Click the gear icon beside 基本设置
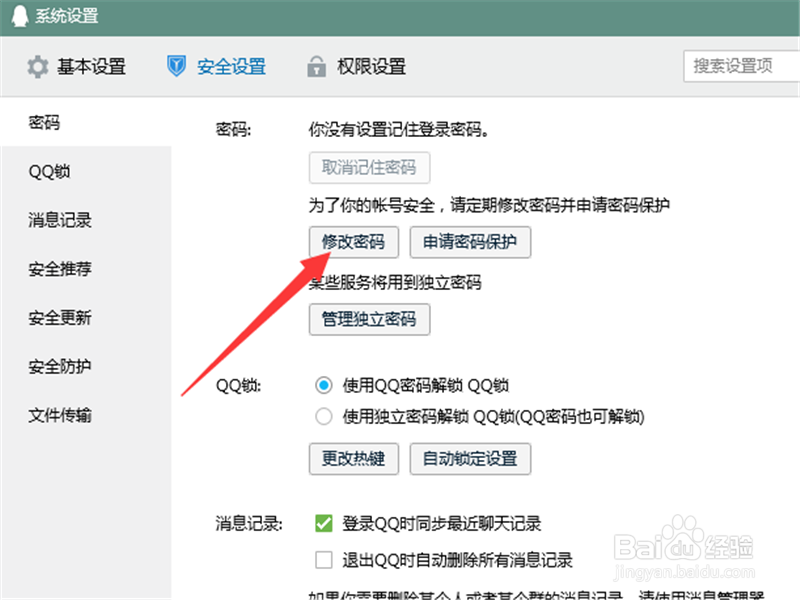Viewport: 800px width, 600px height. [x=37, y=66]
